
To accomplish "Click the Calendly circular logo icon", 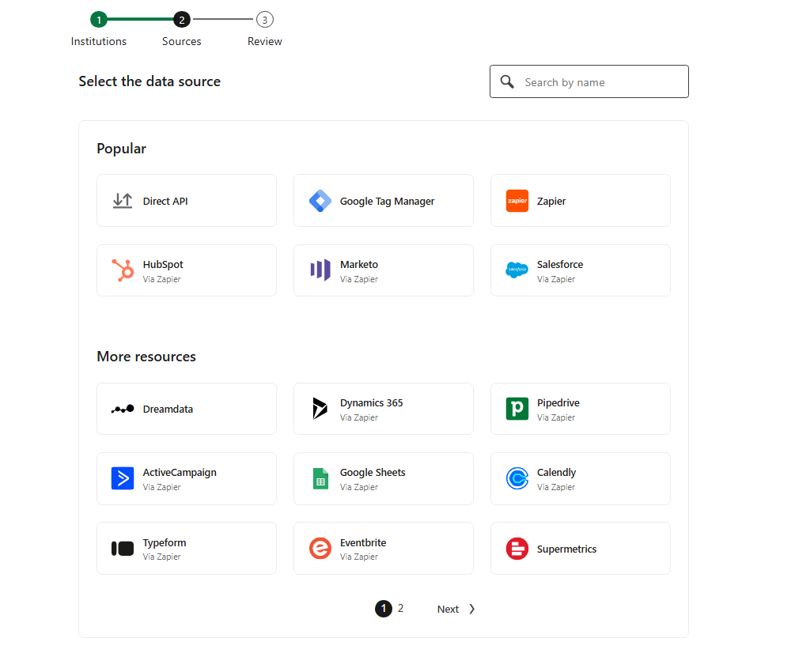I will click(517, 478).
